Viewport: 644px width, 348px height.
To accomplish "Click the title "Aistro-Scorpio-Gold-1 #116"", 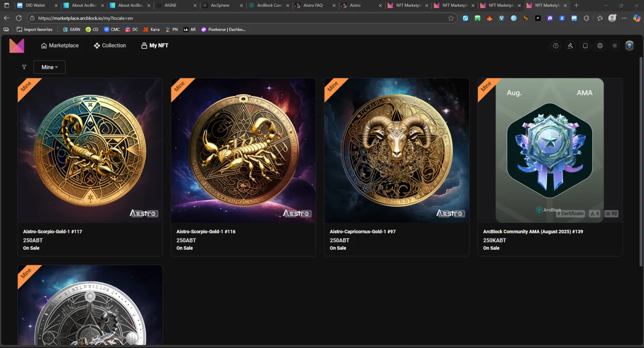I will tap(206, 232).
